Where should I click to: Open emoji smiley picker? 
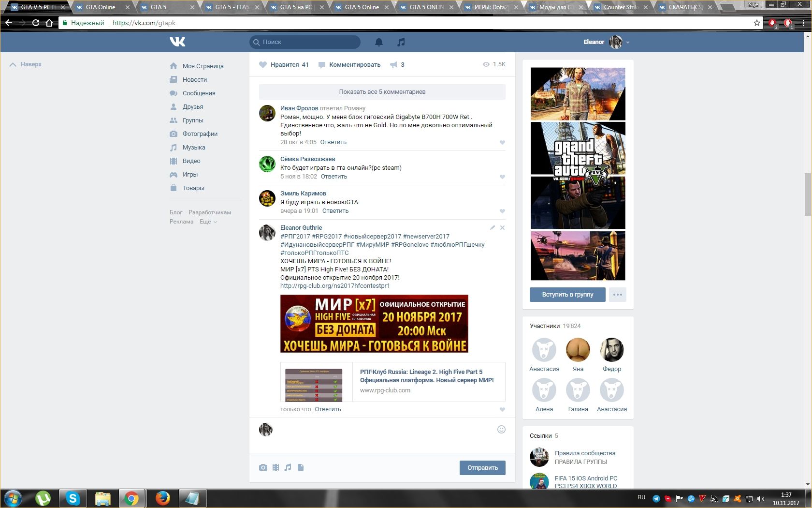coord(501,429)
